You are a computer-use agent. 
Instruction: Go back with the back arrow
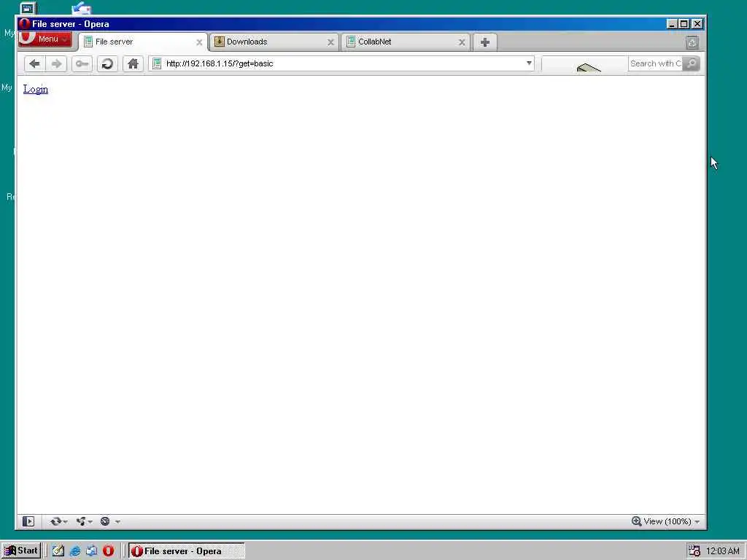click(34, 64)
